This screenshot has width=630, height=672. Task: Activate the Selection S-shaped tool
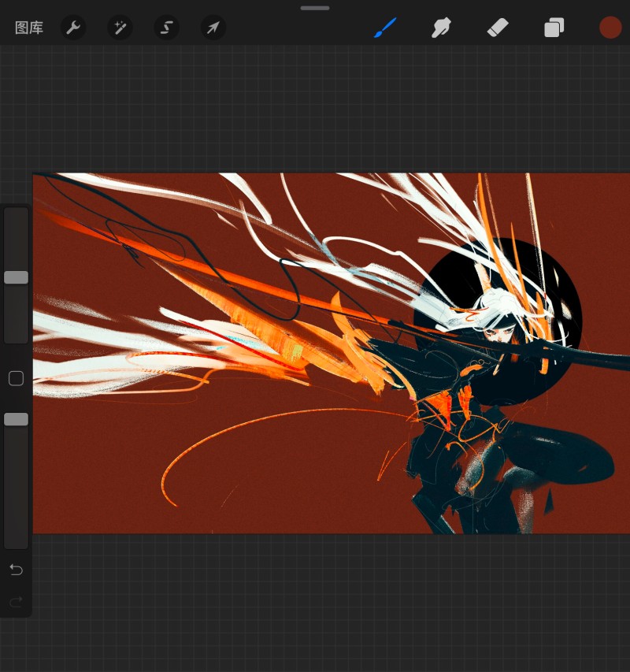[x=166, y=28]
